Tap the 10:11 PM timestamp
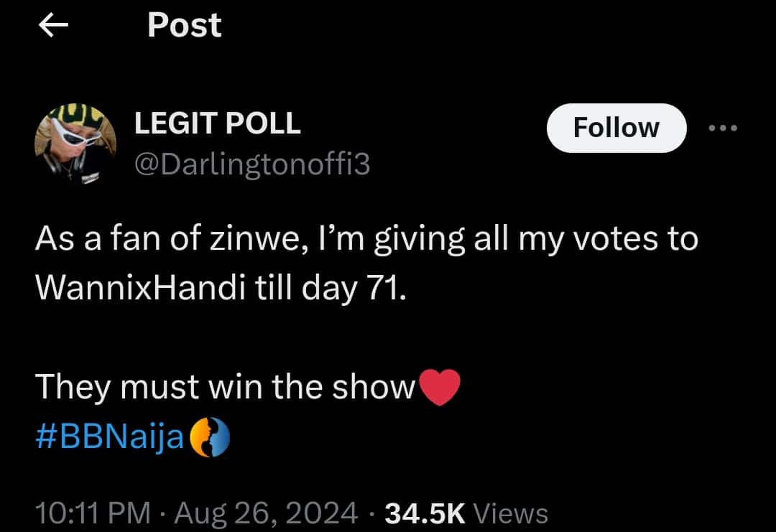 tap(93, 513)
